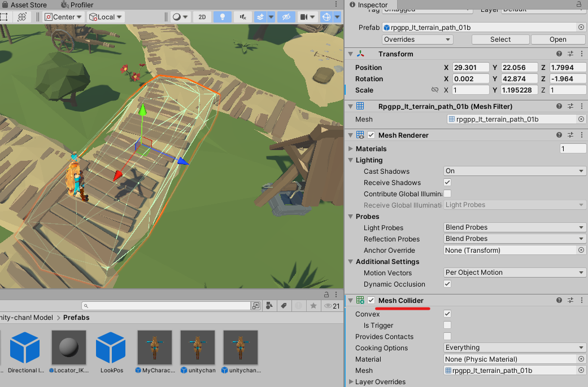Toggle 2D view mode
The image size is (588, 387).
point(202,17)
